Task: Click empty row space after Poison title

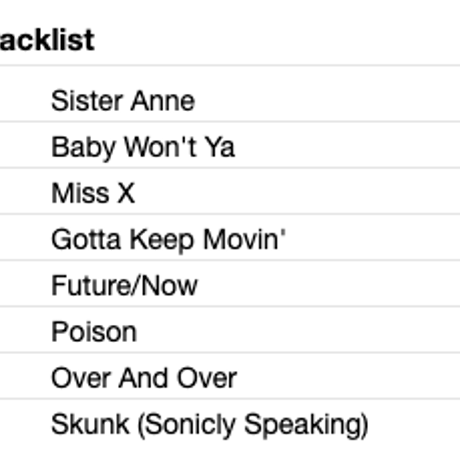Action: (x=299, y=332)
